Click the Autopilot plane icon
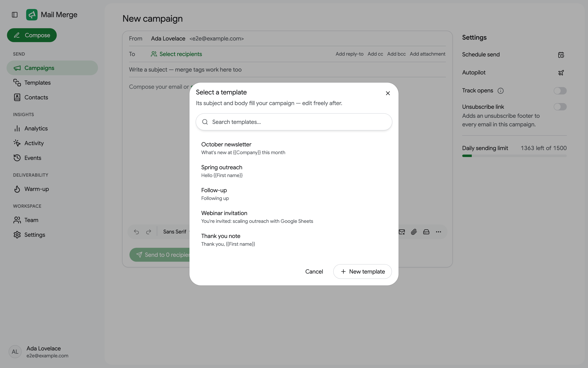 coord(561,73)
